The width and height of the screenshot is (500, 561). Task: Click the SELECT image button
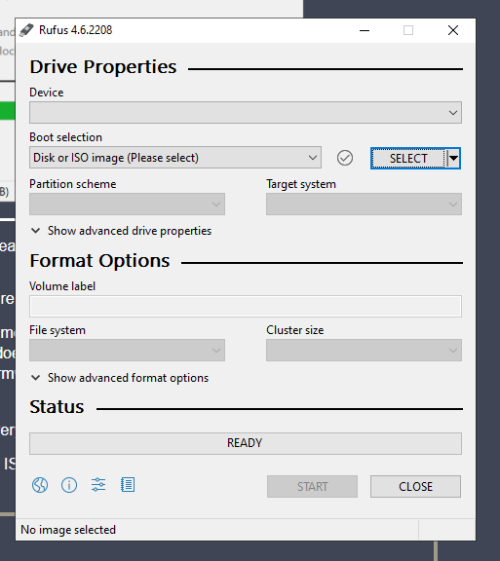408,158
